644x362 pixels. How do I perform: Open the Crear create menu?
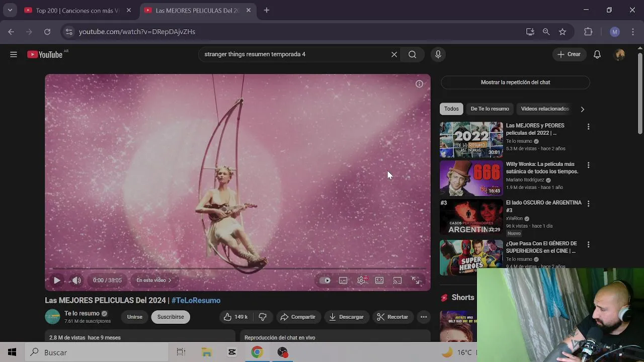[569, 54]
